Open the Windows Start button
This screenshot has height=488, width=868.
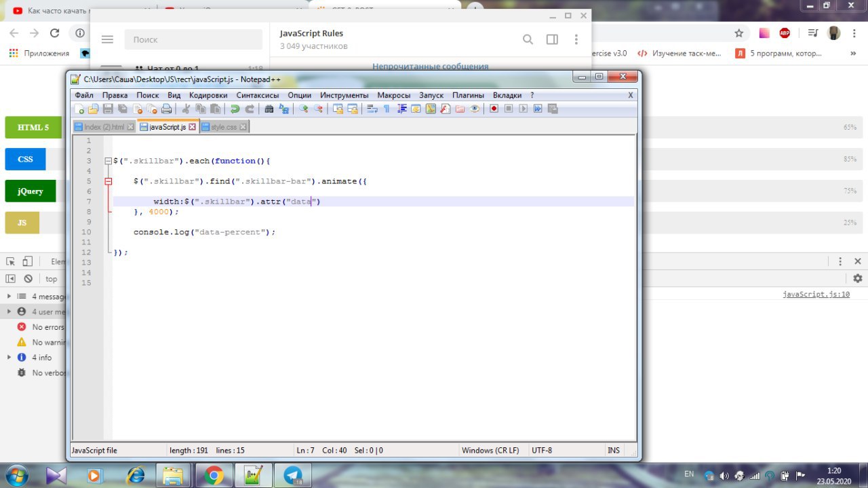tap(16, 475)
